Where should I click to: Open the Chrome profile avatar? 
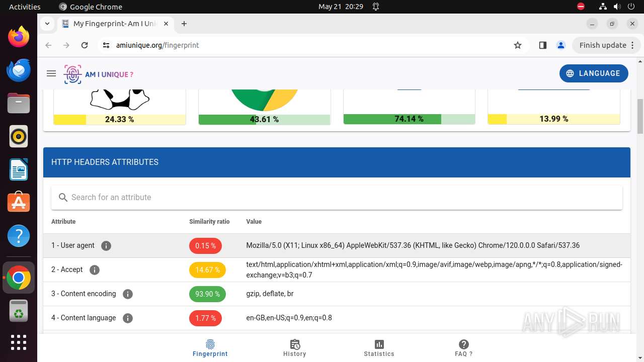pyautogui.click(x=560, y=45)
